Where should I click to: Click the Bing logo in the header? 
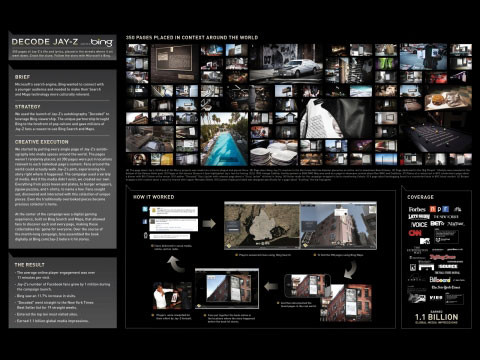tap(102, 42)
